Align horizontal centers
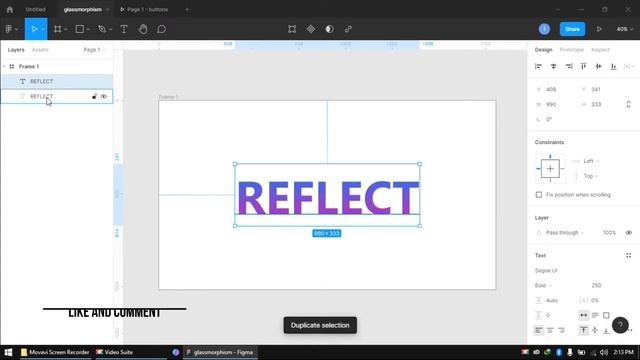Image resolution: width=640 pixels, height=360 pixels. [553, 66]
